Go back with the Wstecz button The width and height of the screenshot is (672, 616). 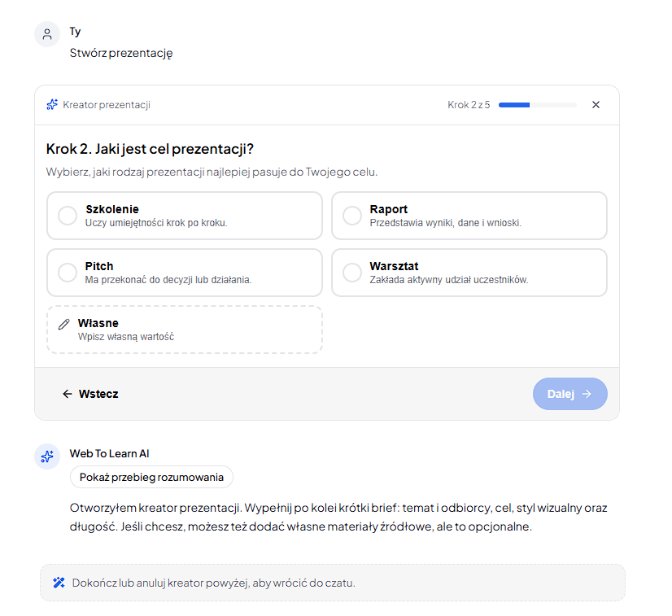pyautogui.click(x=90, y=394)
